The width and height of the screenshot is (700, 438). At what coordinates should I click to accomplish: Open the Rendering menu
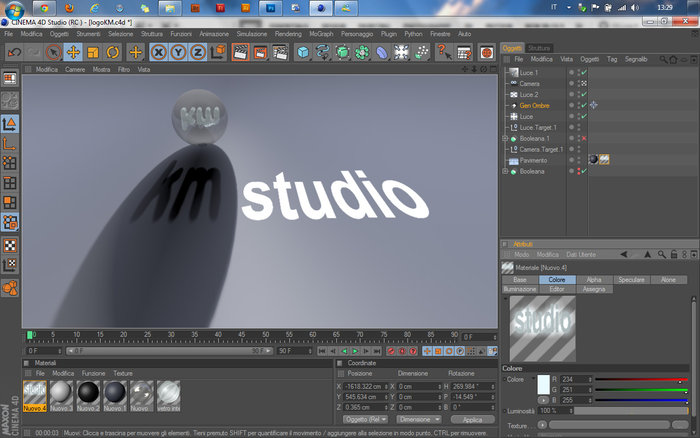[x=288, y=34]
